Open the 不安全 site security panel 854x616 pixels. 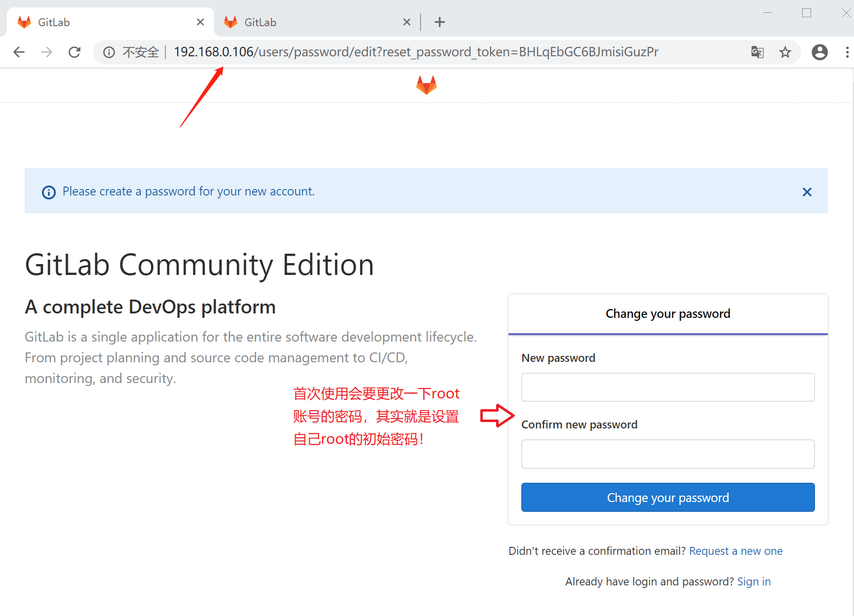(141, 52)
